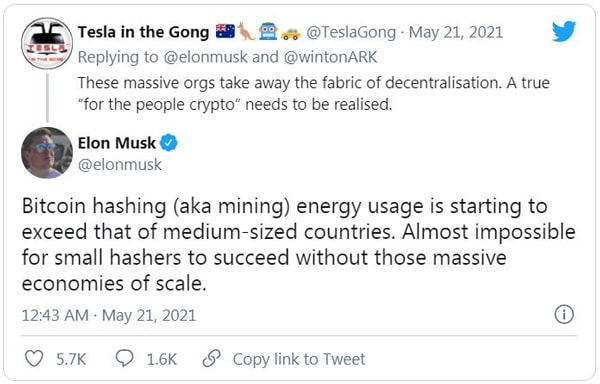Click the @wintonARK mention

(x=330, y=57)
